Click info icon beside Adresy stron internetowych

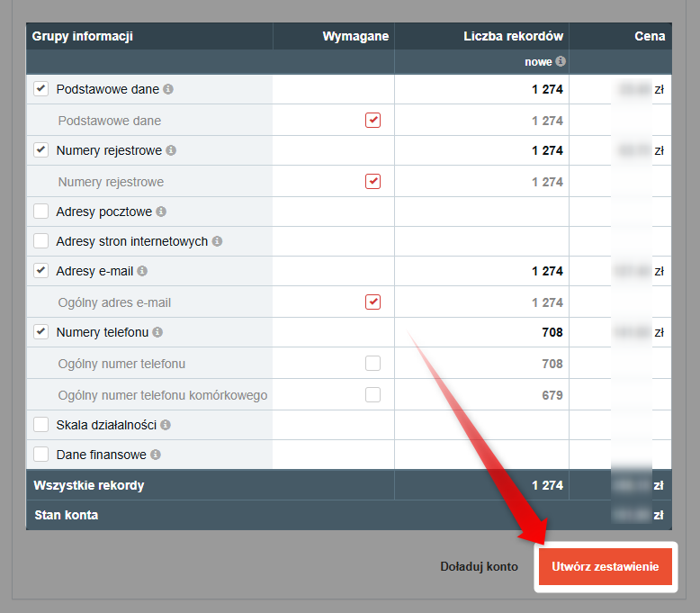click(x=217, y=241)
